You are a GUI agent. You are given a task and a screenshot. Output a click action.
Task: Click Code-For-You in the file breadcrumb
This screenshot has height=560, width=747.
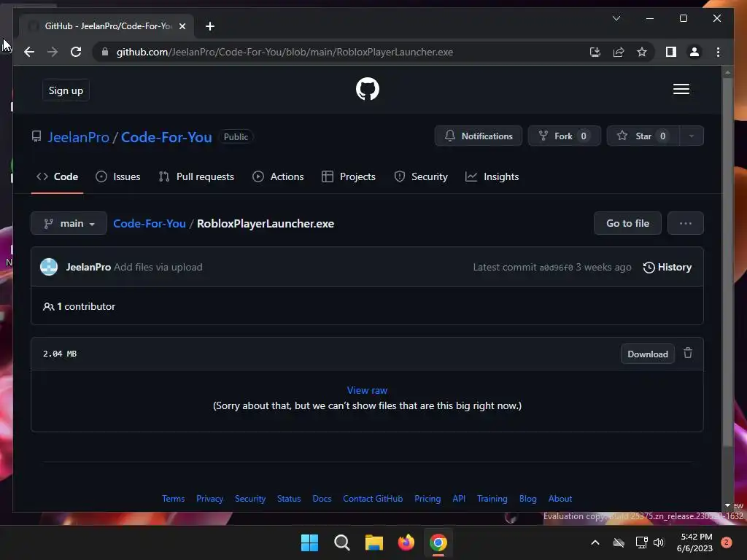(149, 223)
